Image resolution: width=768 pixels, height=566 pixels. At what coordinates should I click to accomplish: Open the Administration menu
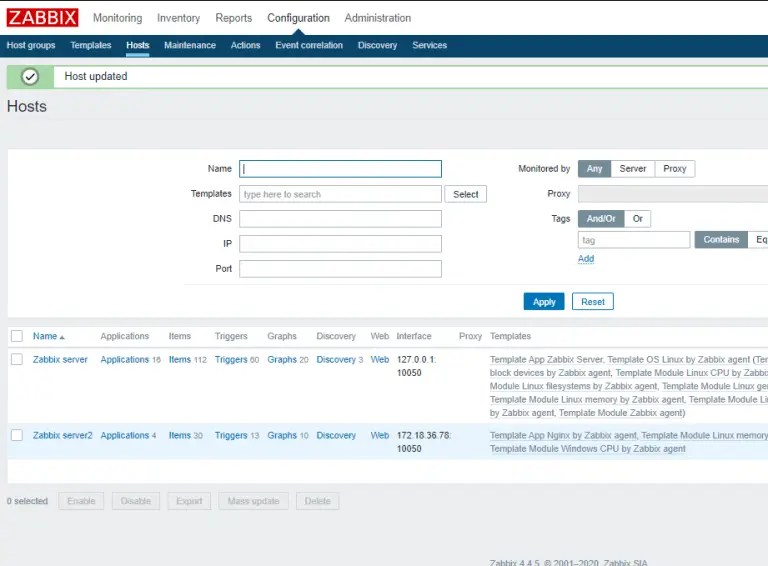click(x=378, y=18)
